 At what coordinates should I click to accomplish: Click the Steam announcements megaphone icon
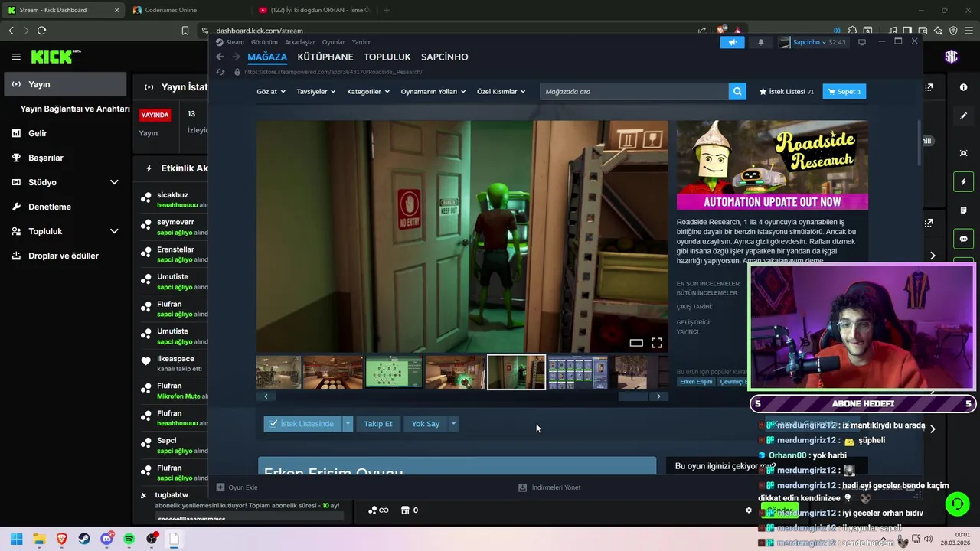point(732,42)
